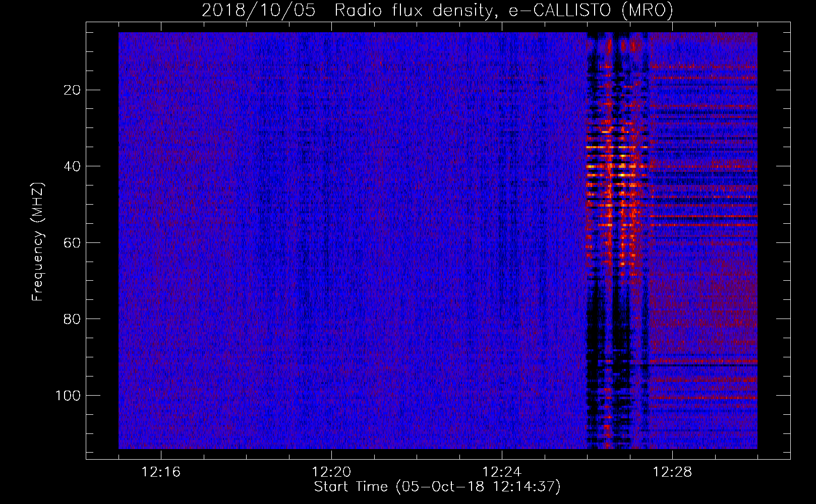The image size is (816, 504).
Task: Click the 80 MHz frequency tick label
Action: click(72, 319)
